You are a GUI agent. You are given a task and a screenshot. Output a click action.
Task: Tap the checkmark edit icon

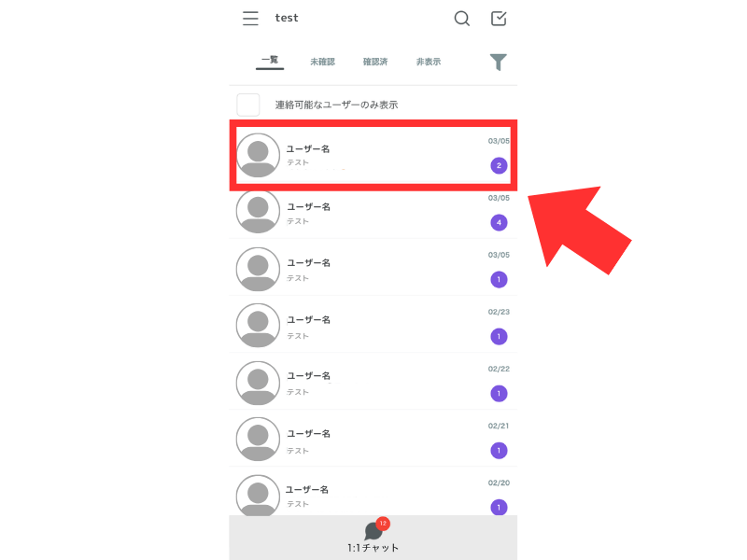499,19
